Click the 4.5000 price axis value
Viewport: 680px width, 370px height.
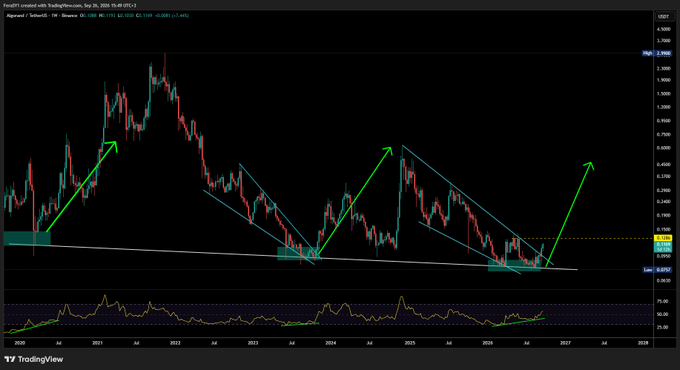[x=664, y=29]
